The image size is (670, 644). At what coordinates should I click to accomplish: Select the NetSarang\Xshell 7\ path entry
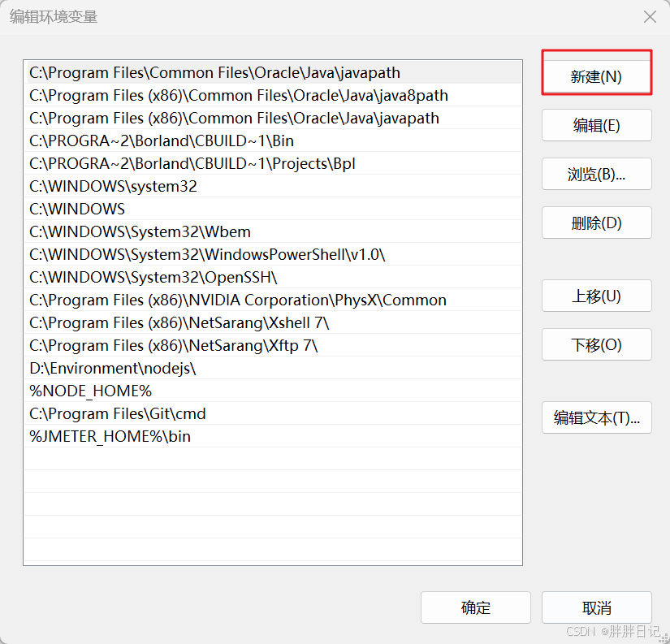(x=273, y=322)
